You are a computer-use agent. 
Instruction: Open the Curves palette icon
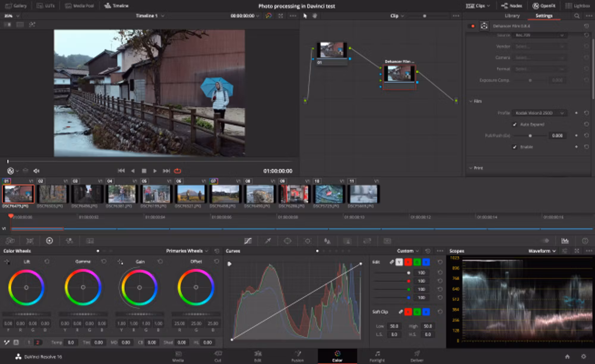[x=248, y=241]
